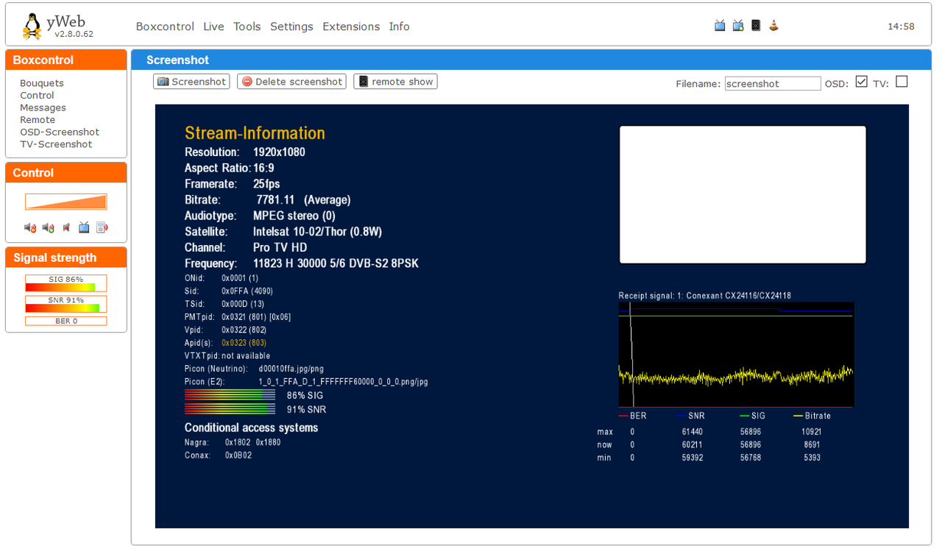
Task: Click the frequency 11823 H 30000 text
Action: (x=336, y=263)
